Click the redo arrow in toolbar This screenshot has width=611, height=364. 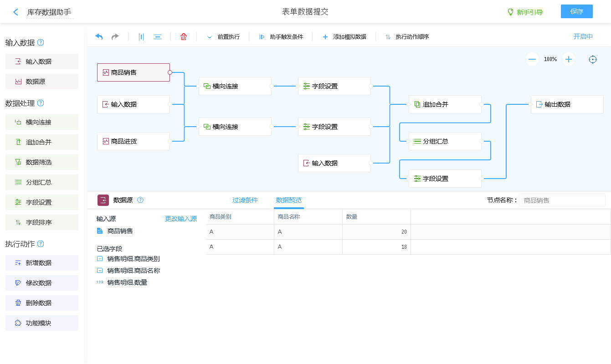click(x=115, y=37)
